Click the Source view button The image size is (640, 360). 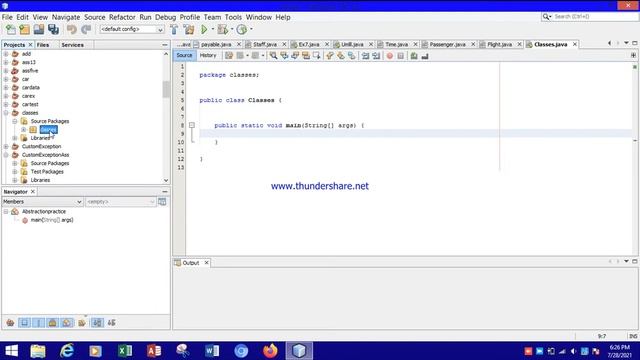coord(184,56)
